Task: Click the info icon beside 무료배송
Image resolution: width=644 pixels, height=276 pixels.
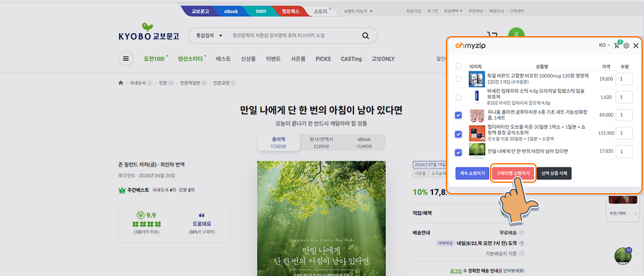Action: tap(522, 232)
